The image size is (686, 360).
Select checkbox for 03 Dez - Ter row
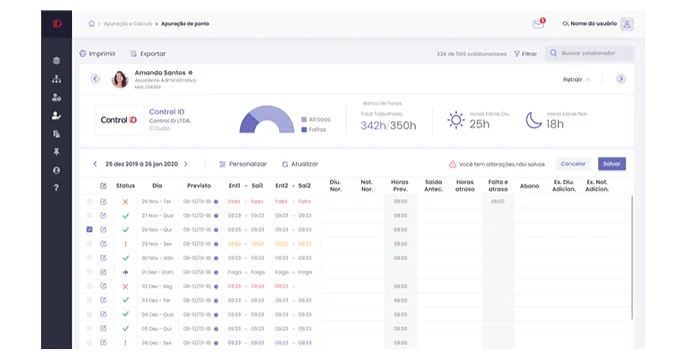click(89, 300)
